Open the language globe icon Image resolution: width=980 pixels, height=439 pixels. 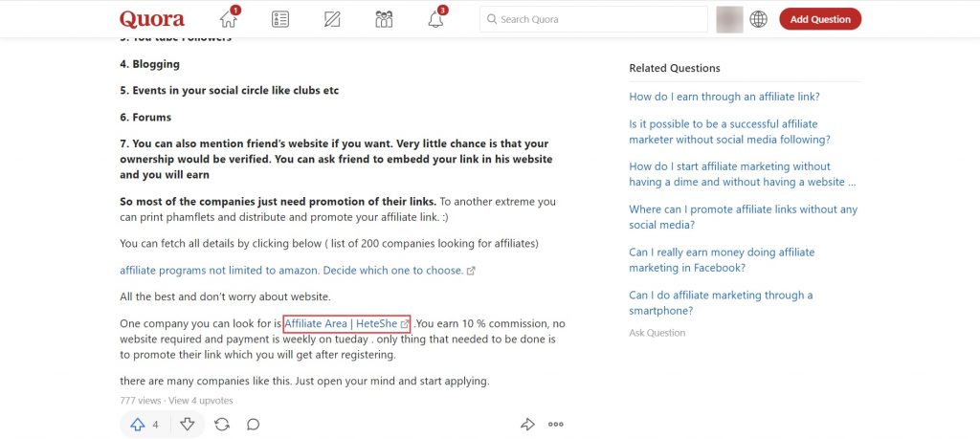coord(758,19)
